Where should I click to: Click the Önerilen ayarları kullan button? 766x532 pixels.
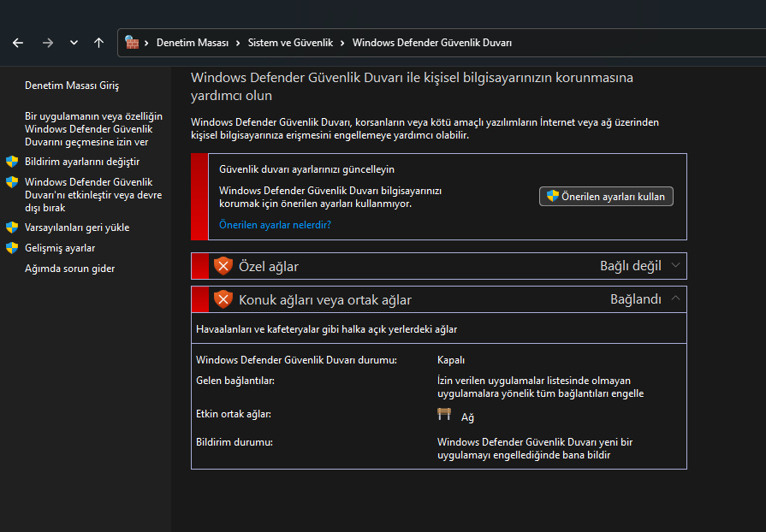point(606,196)
